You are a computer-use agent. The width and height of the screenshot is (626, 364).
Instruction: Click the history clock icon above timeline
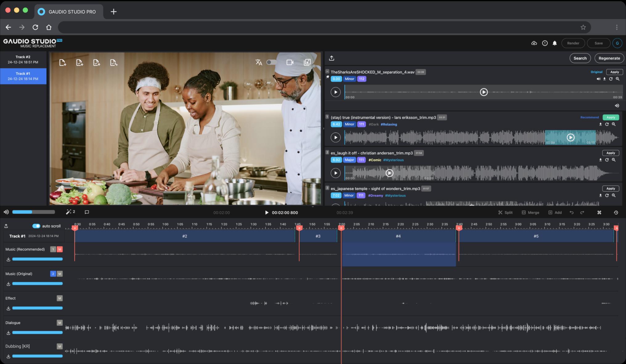616,212
